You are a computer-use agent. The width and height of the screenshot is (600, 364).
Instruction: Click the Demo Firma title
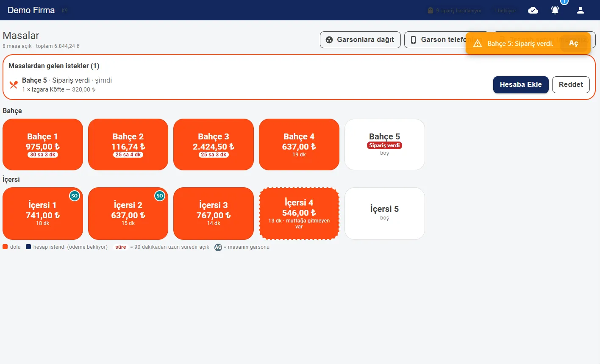click(31, 10)
